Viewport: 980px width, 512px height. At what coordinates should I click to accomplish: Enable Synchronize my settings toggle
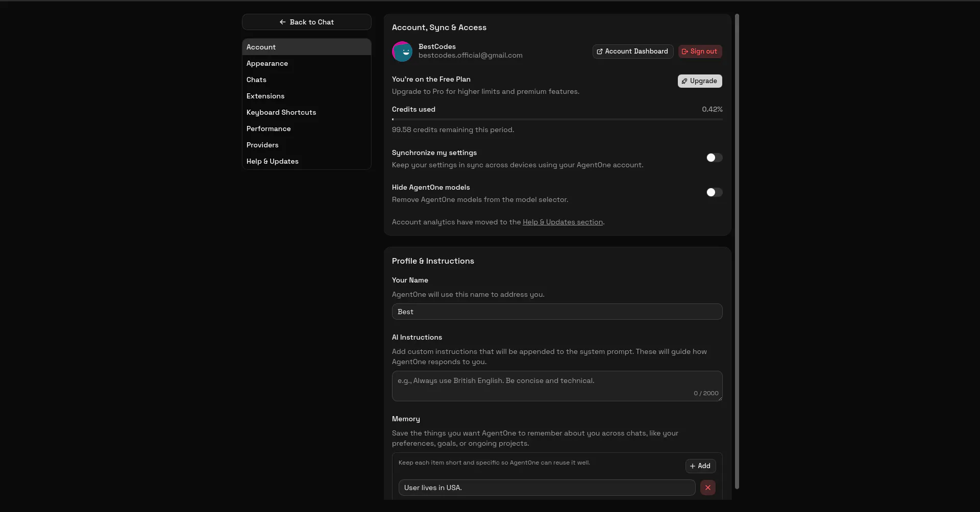714,158
